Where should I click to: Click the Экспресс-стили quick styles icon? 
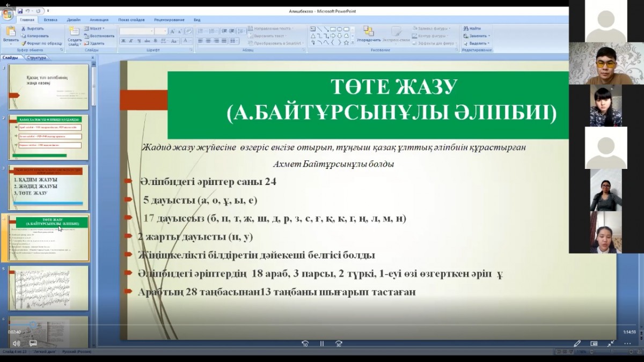click(397, 31)
